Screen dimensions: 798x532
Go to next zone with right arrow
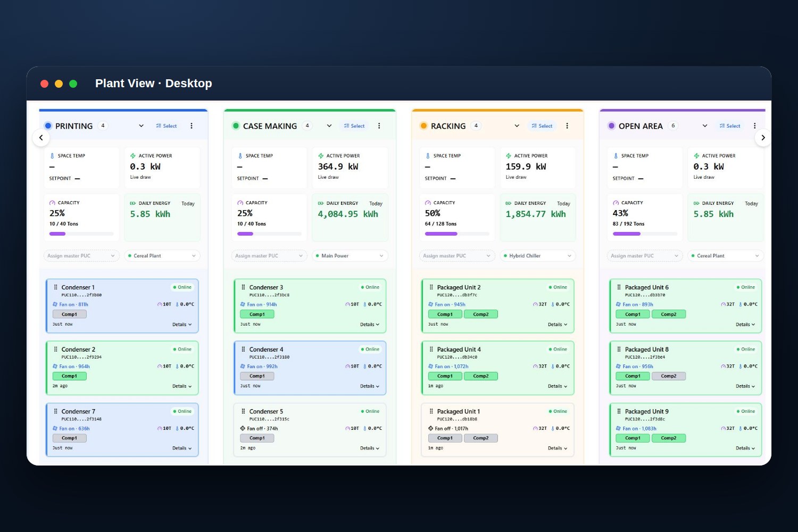point(763,138)
